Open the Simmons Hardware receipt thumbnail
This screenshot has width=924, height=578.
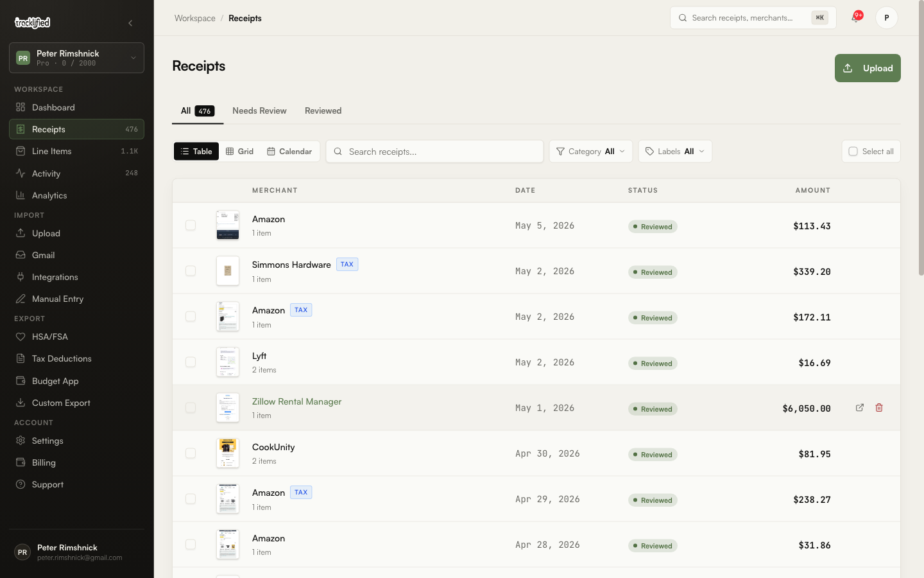[x=228, y=271]
